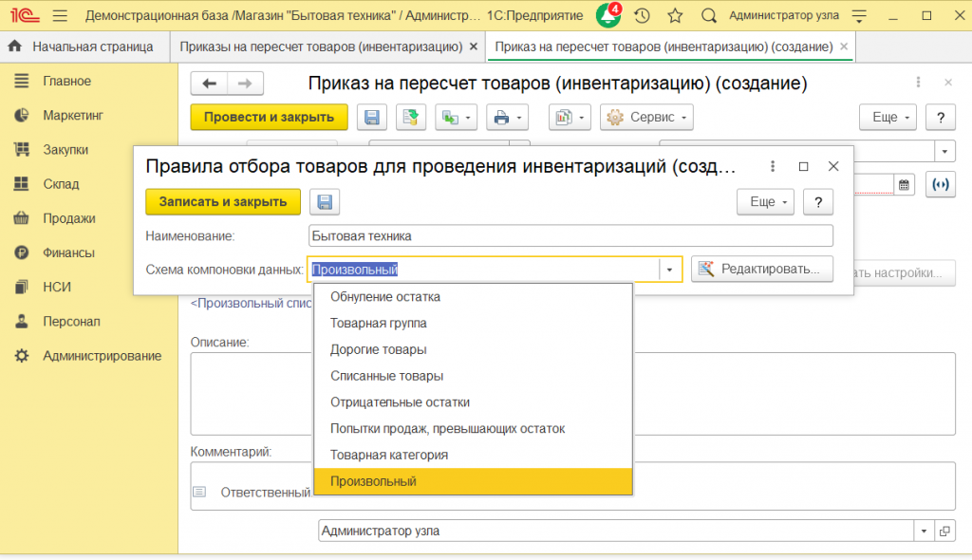Open the top-right field dropdown arrow of the order form
The image size is (972, 560).
944,151
